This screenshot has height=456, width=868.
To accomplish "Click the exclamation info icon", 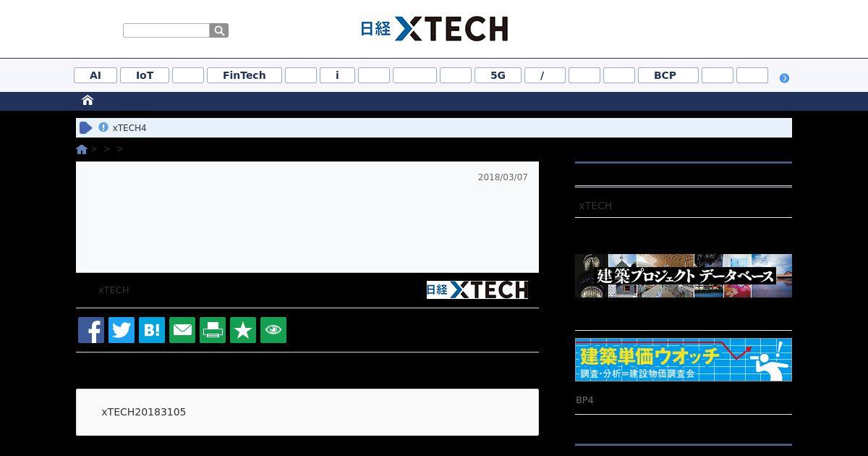I will [x=103, y=127].
